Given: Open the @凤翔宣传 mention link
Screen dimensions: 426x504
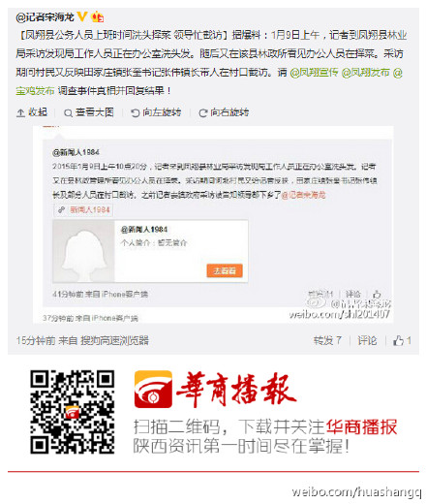Looking at the screenshot, I should [x=314, y=72].
